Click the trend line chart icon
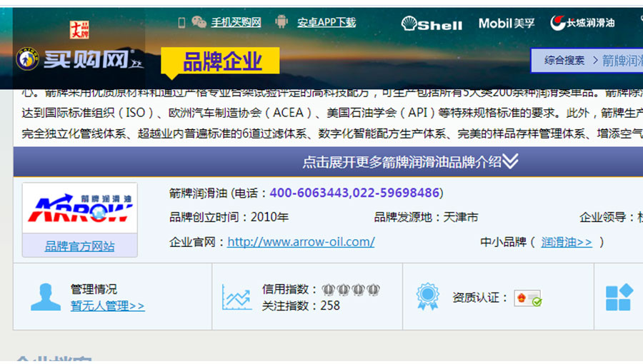Screen dimensions: 643x364 coord(236,297)
